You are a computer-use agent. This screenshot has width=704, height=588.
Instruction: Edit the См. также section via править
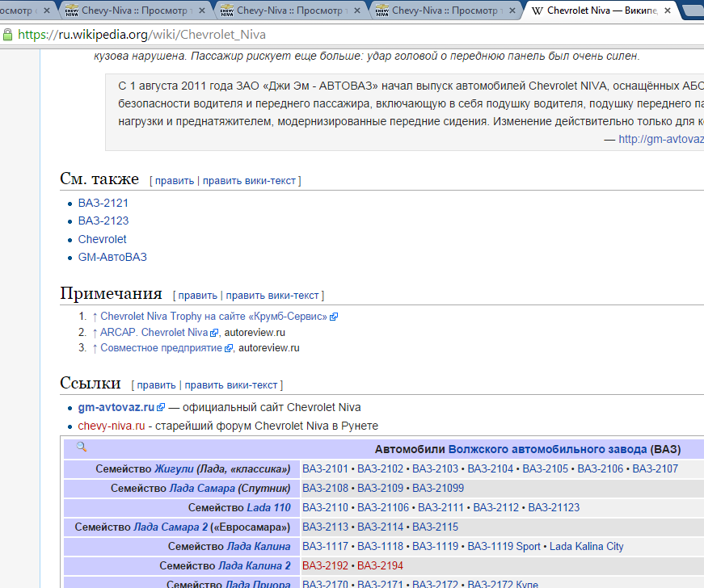175,181
